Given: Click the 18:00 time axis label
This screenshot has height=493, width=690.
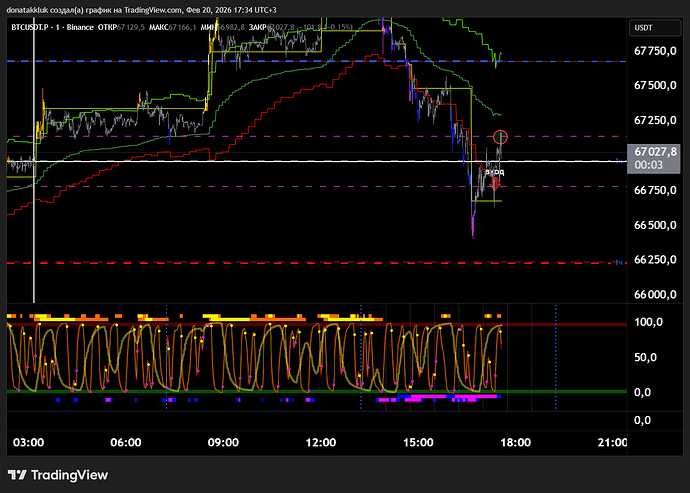Looking at the screenshot, I should [x=515, y=443].
